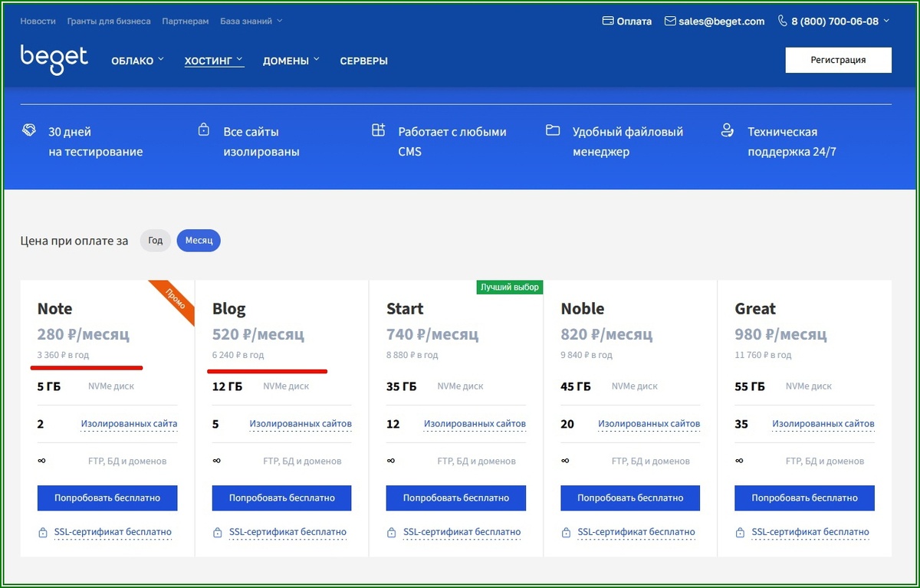The image size is (920, 588).
Task: Click the 980 ₽/месяц price
Action: [780, 334]
